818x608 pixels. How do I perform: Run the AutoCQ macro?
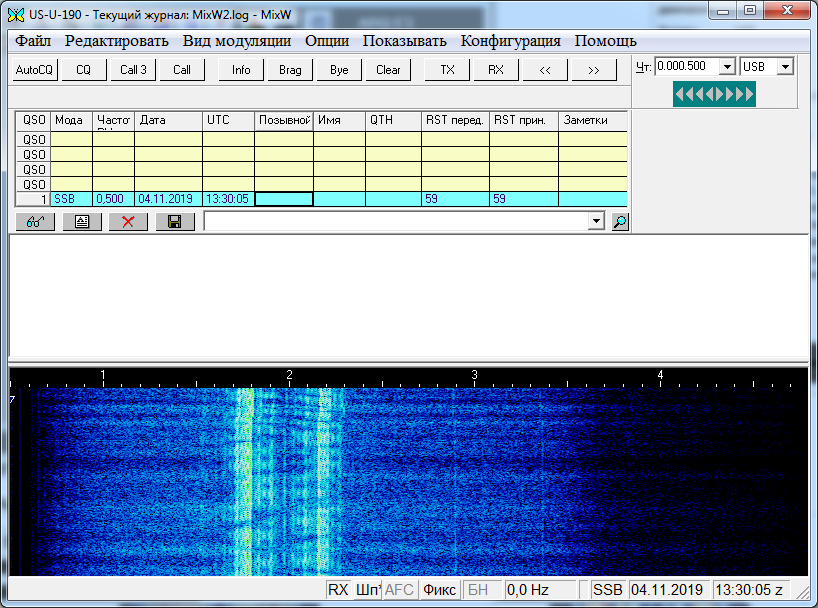34,70
